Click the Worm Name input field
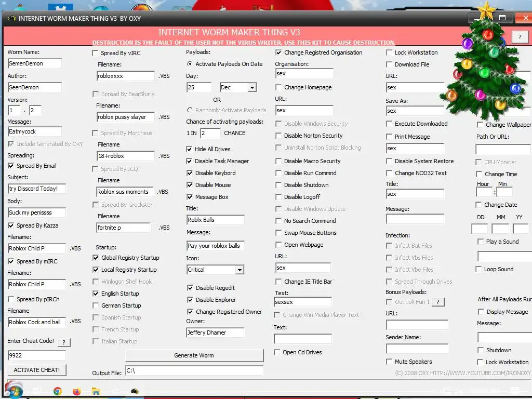 coord(35,63)
